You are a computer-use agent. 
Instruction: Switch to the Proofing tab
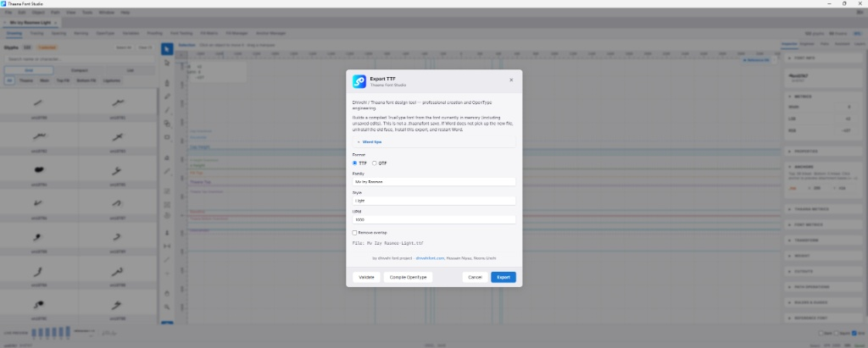click(x=155, y=33)
